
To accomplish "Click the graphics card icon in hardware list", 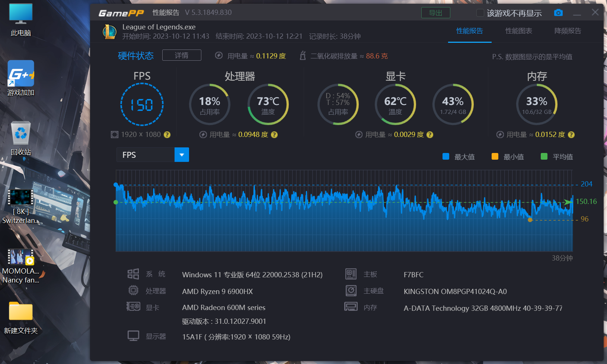I will (x=133, y=307).
